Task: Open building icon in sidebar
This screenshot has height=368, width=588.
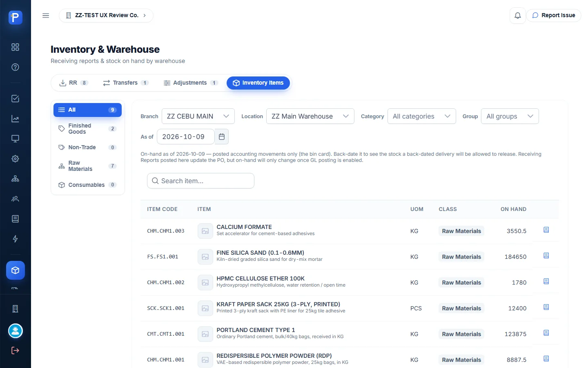Action: coord(15,309)
